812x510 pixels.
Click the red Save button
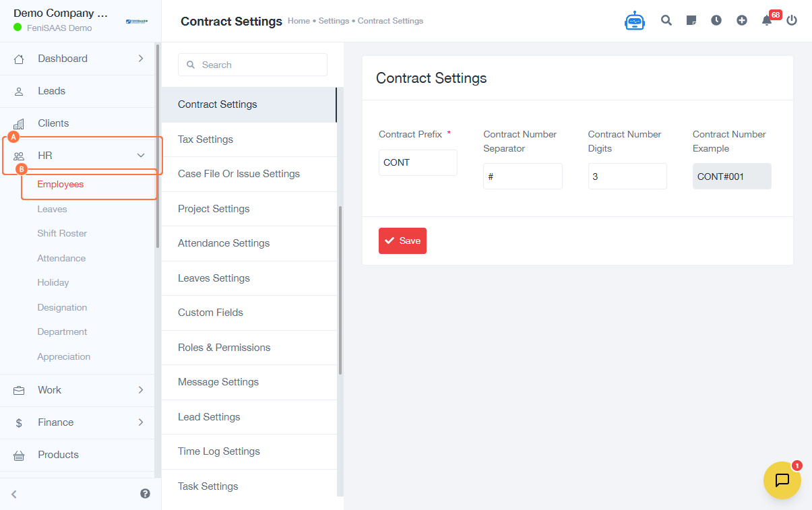[402, 241]
